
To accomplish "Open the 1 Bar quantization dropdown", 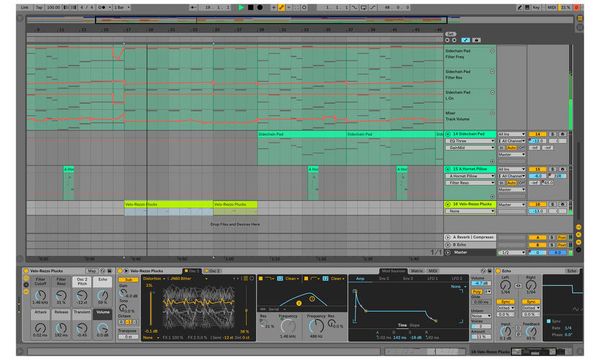I will (x=122, y=7).
